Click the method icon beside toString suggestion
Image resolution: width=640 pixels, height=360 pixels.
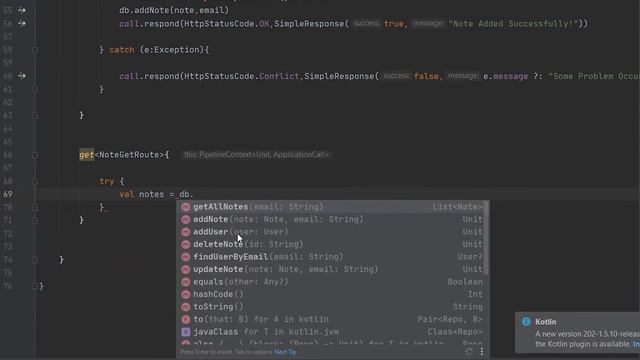(x=186, y=307)
